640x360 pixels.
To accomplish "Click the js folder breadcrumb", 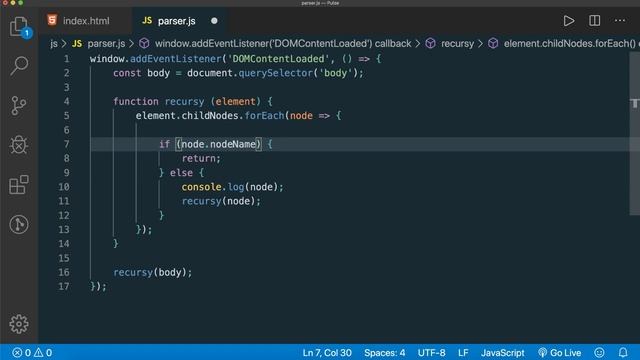I will [54, 44].
